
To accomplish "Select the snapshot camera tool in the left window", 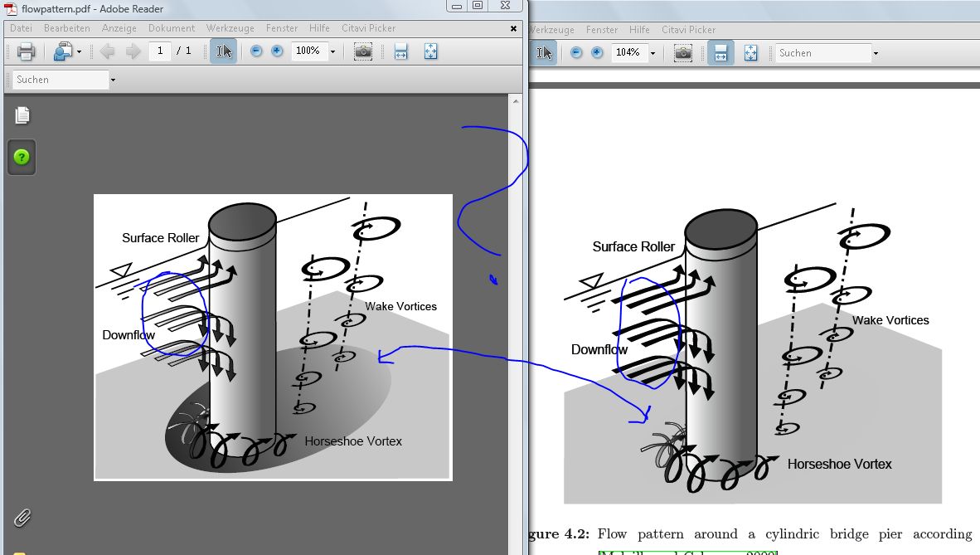I will pyautogui.click(x=363, y=51).
